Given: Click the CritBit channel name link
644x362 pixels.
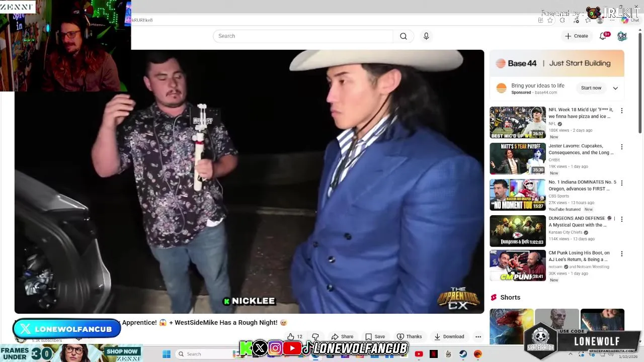Looking at the screenshot, I should pos(554,160).
